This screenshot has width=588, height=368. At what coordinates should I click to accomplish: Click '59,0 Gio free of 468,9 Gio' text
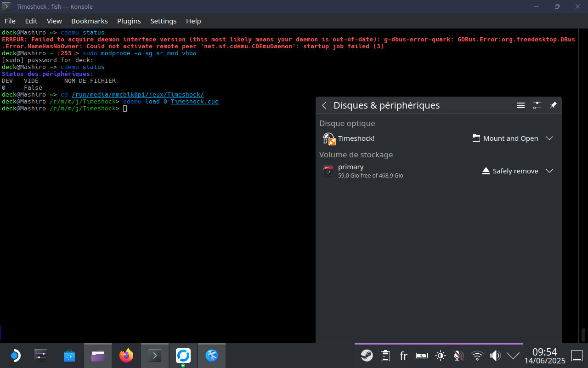[371, 176]
